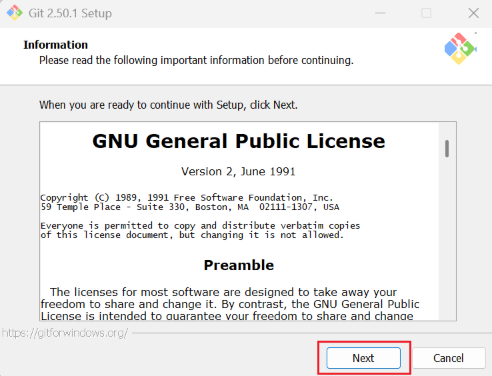This screenshot has height=376, width=492.
Task: Click the Git logo in header
Action: click(x=460, y=49)
